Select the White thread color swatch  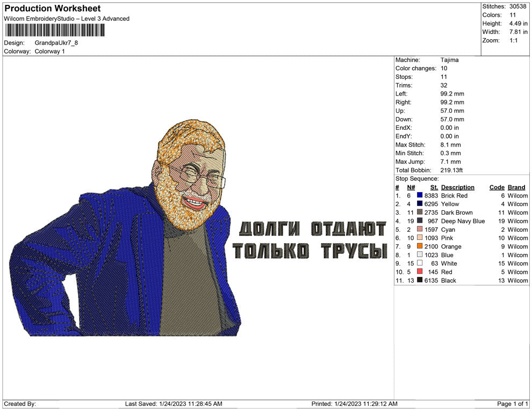click(x=419, y=264)
